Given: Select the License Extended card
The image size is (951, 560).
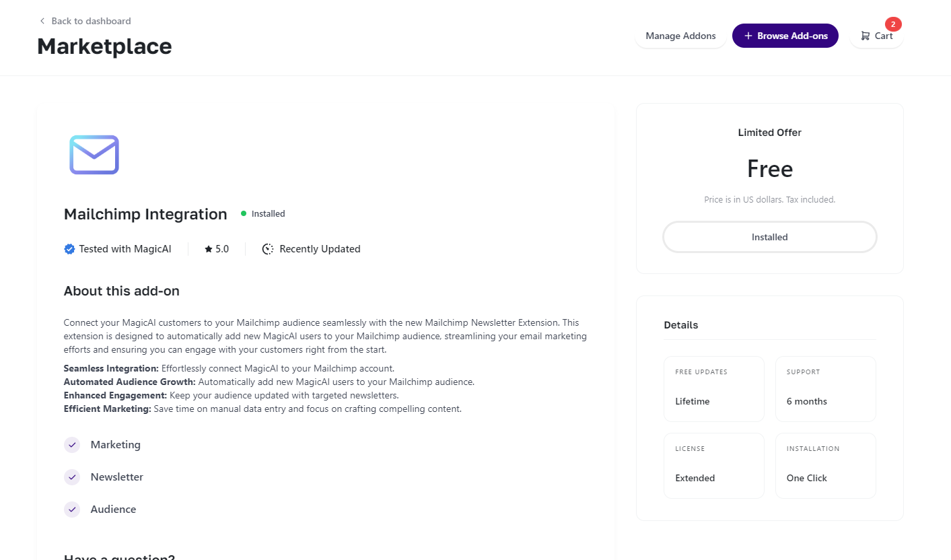Looking at the screenshot, I should (x=714, y=466).
